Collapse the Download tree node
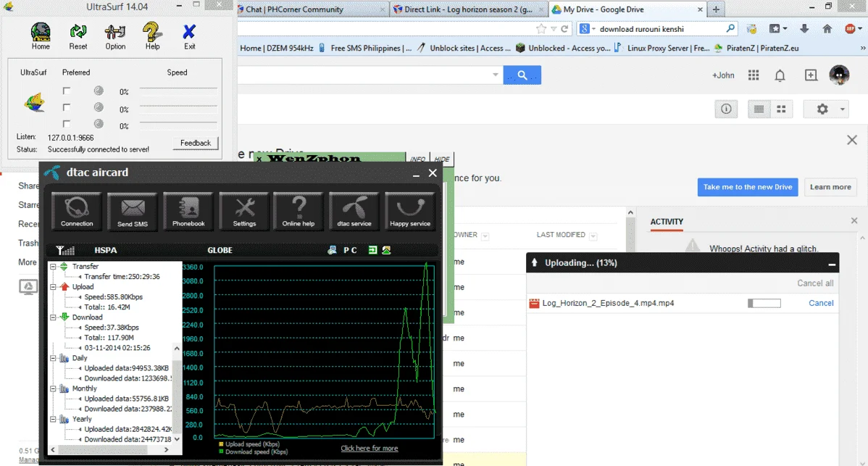The height and width of the screenshot is (466, 868). point(53,317)
